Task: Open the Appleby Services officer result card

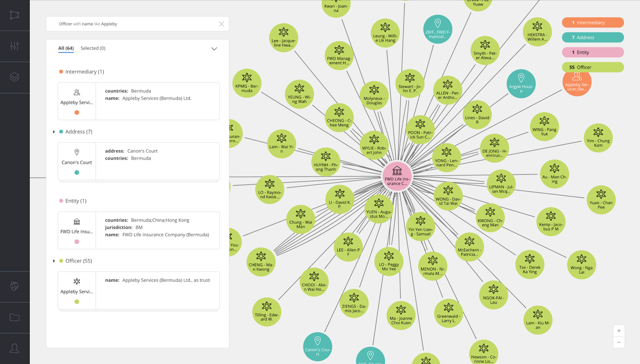Action: tap(139, 290)
